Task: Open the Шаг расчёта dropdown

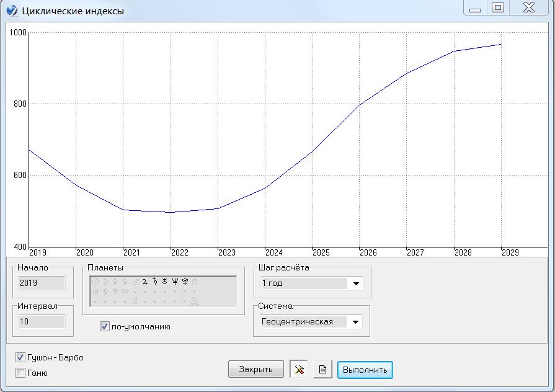Action: (x=356, y=283)
